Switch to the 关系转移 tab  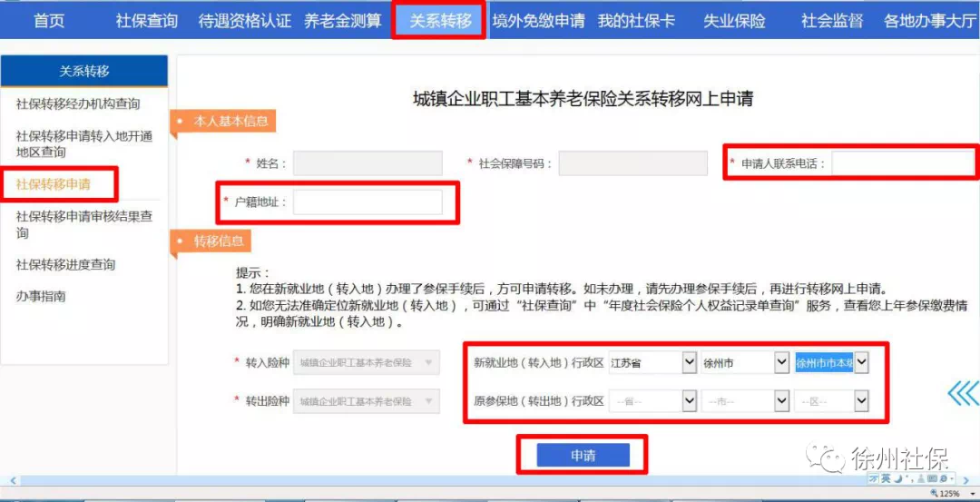(440, 21)
